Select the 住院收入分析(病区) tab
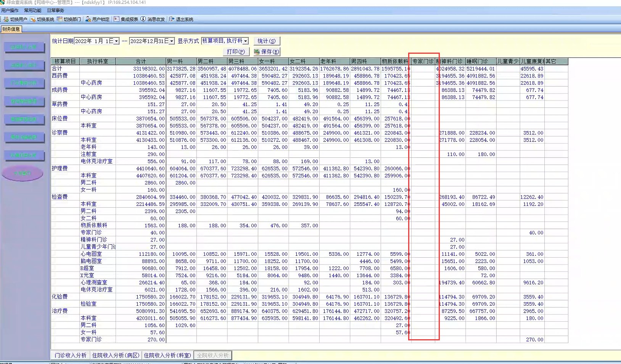The image size is (621, 364). click(116, 355)
